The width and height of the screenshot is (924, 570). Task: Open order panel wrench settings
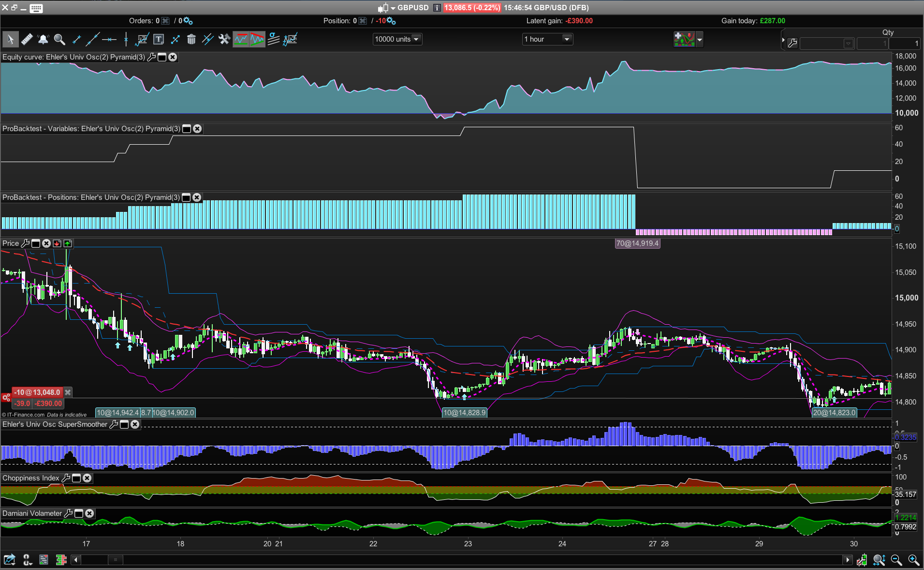coord(792,44)
